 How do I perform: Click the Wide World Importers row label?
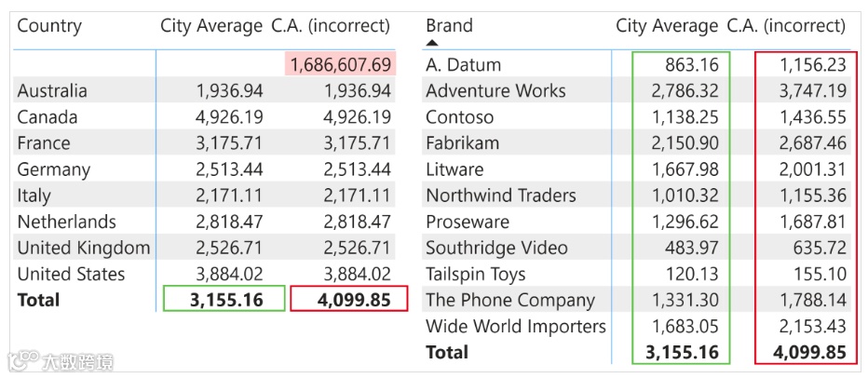tap(516, 326)
